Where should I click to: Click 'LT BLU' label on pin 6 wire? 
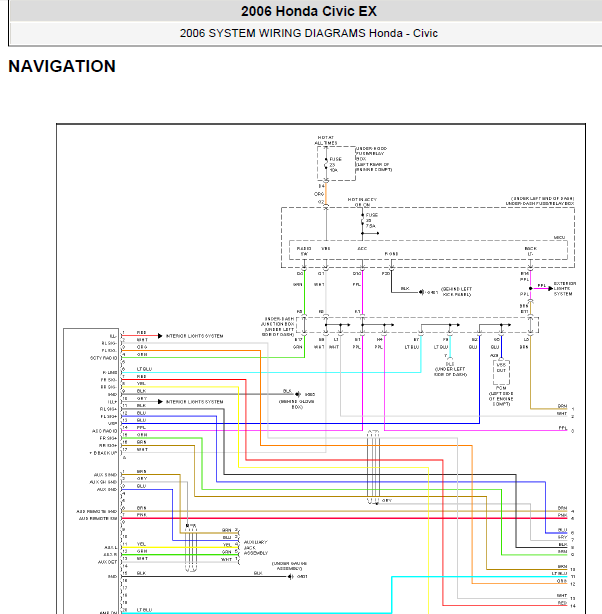coord(144,369)
